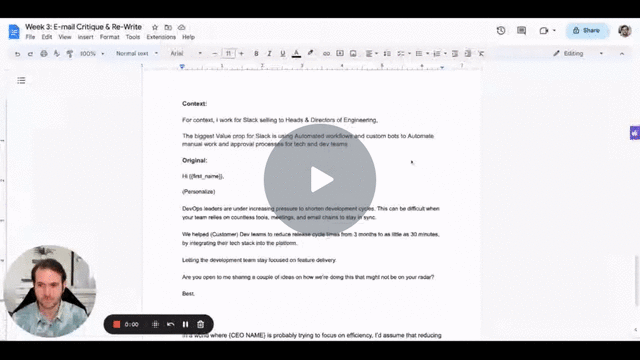640x360 pixels.
Task: Toggle bold formatting
Action: coord(256,53)
